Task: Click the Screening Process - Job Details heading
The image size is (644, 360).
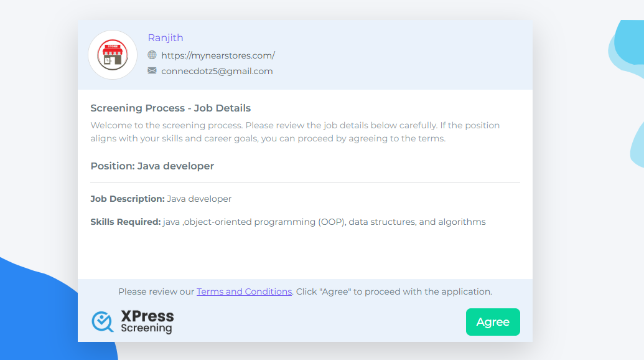Action: [x=170, y=108]
